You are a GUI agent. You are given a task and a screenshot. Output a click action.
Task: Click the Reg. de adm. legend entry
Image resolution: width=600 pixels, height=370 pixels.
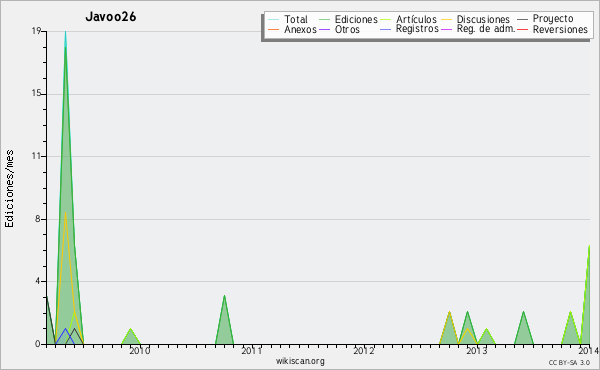(x=478, y=29)
